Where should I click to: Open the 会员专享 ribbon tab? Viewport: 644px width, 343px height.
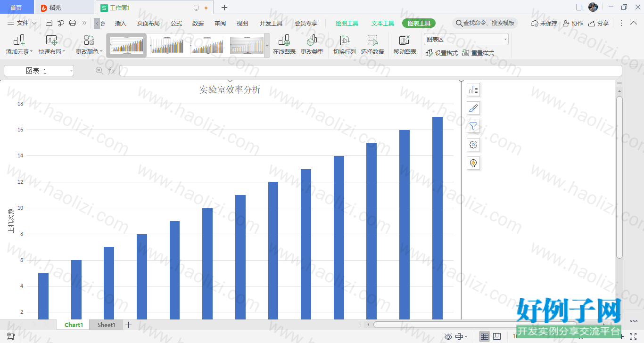pyautogui.click(x=306, y=23)
